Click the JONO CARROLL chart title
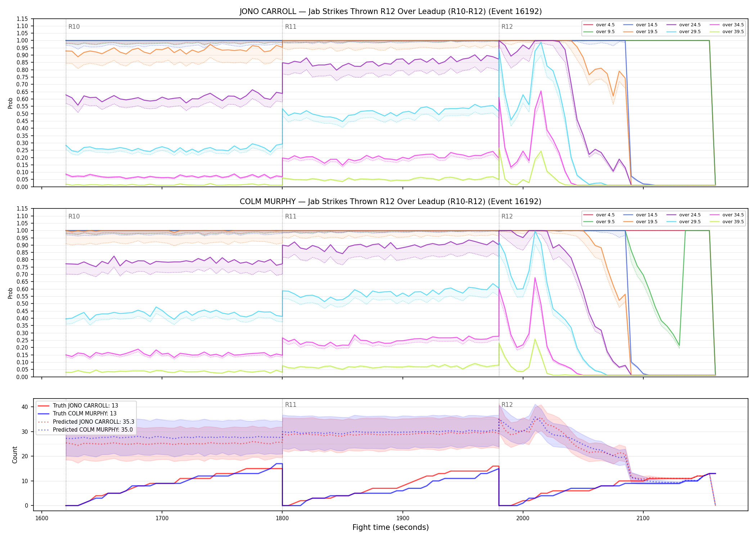The width and height of the screenshot is (756, 540). 391,12
